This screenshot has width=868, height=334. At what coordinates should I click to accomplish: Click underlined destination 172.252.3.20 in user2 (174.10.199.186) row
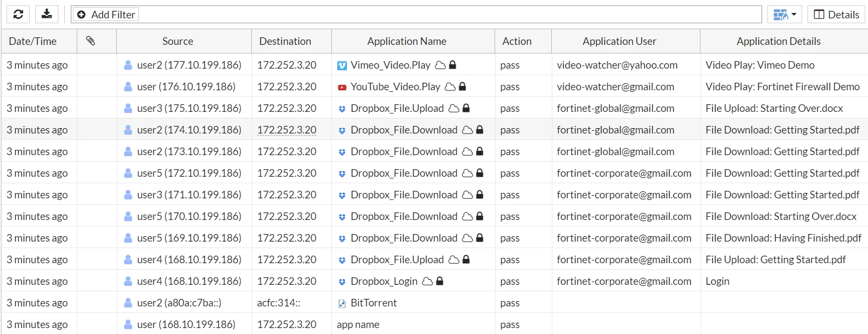pos(287,130)
